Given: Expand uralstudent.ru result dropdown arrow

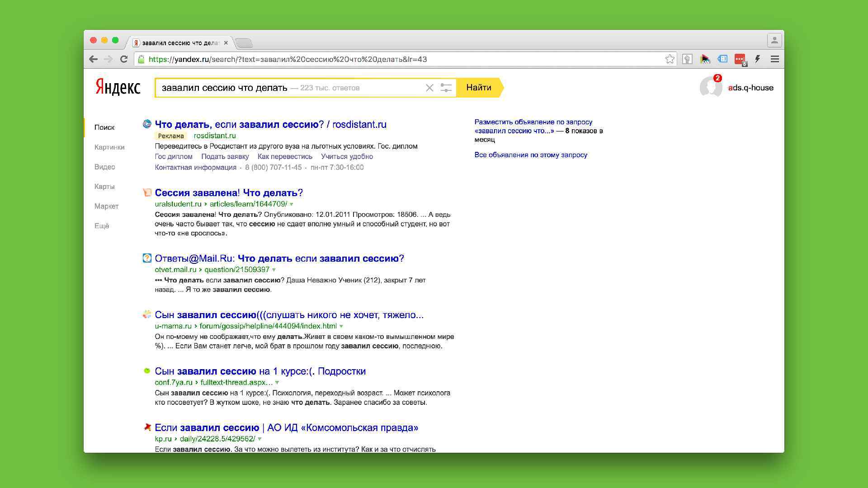Looking at the screenshot, I should [x=292, y=204].
